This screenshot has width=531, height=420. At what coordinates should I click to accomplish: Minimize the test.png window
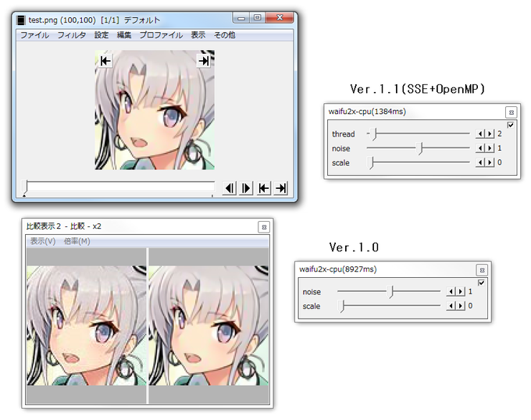(241, 18)
